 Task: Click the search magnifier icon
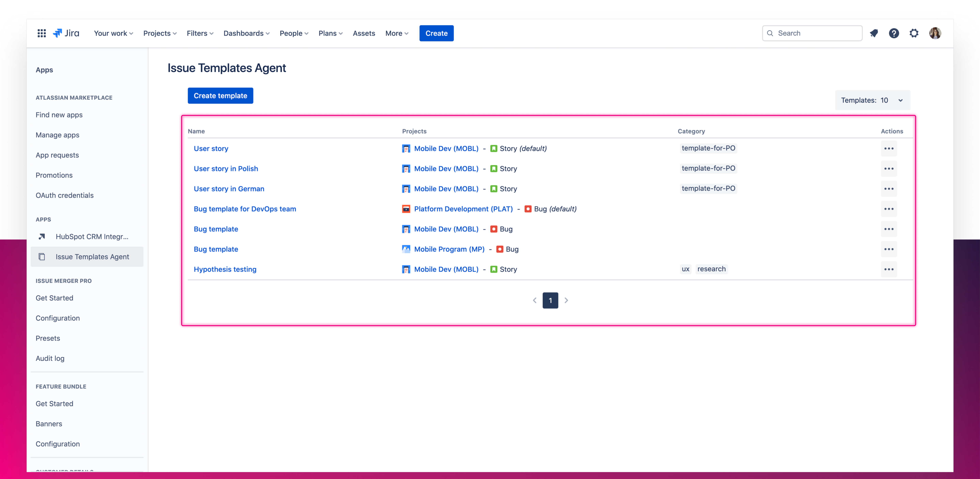(770, 33)
